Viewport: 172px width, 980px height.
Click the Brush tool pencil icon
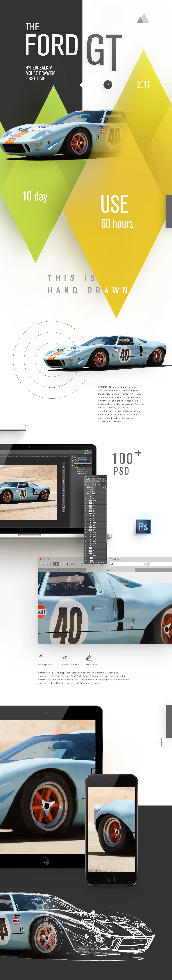pos(89,658)
